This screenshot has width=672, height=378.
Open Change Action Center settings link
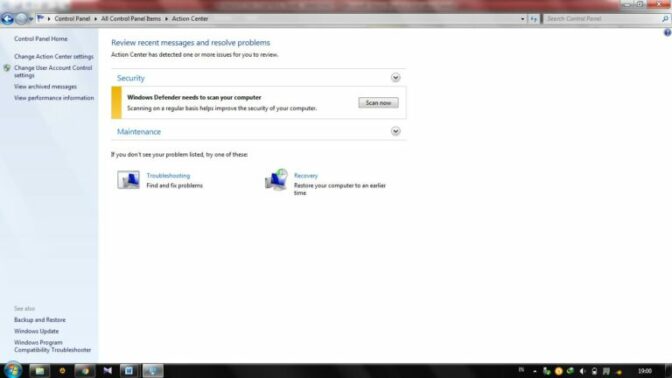pos(54,57)
